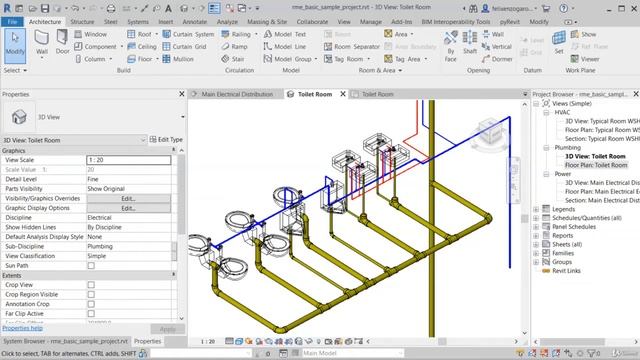This screenshot has height=360, width=640.
Task: Select the Mullion tool
Action: click(x=178, y=59)
